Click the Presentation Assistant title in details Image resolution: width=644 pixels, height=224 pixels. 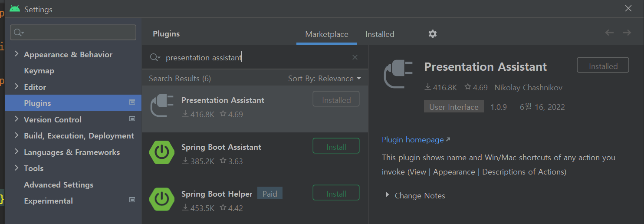485,66
